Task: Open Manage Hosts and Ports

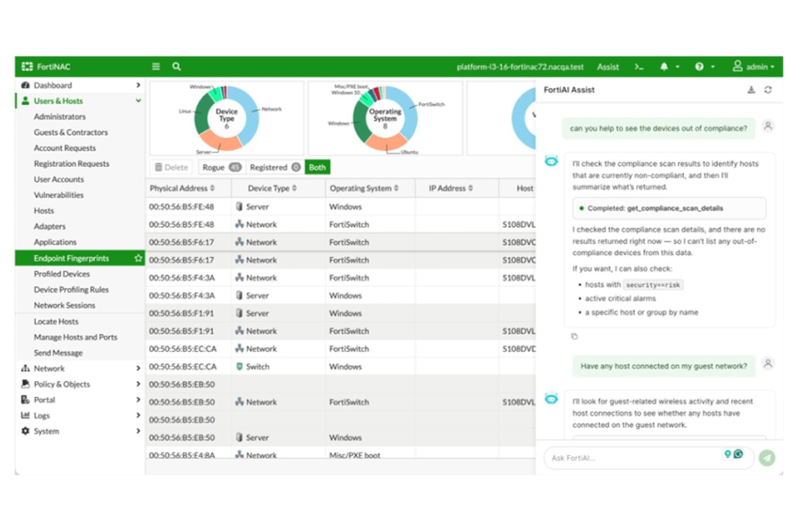Action: [x=75, y=337]
